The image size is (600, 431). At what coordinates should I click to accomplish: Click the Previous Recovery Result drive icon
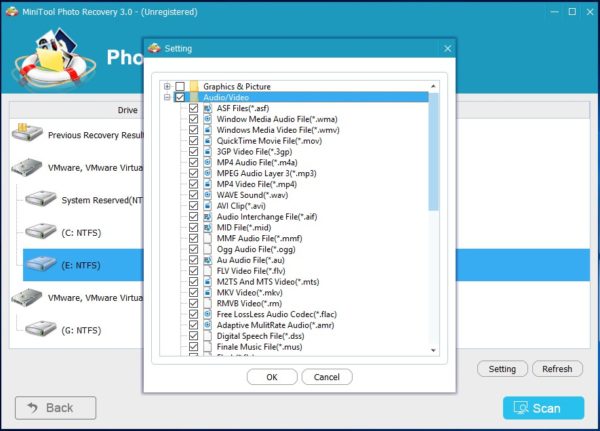click(x=27, y=132)
